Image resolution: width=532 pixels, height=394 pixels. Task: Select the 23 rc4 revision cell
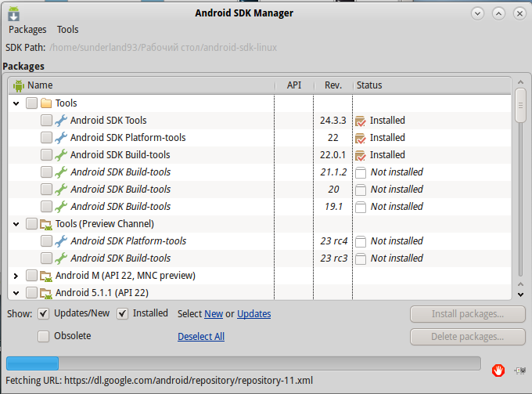click(x=333, y=241)
